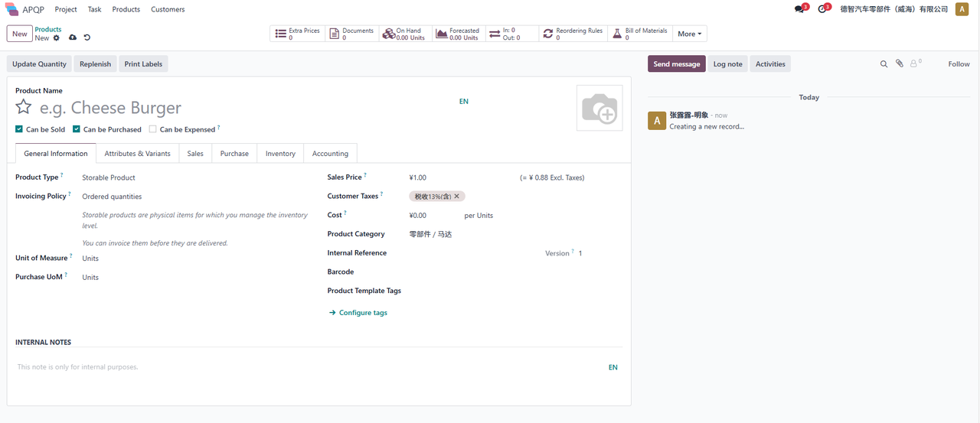Open the activities clock icon in navbar
Viewport: 980px width, 423px height.
coord(823,9)
